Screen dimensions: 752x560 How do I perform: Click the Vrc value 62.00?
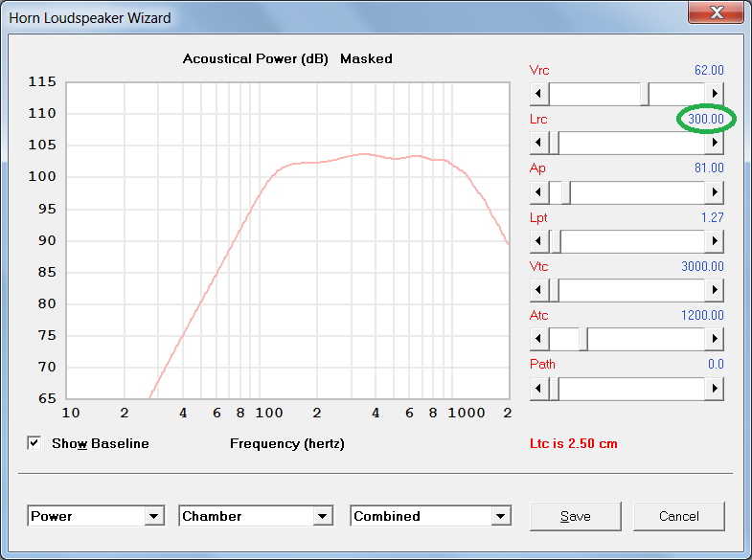709,70
